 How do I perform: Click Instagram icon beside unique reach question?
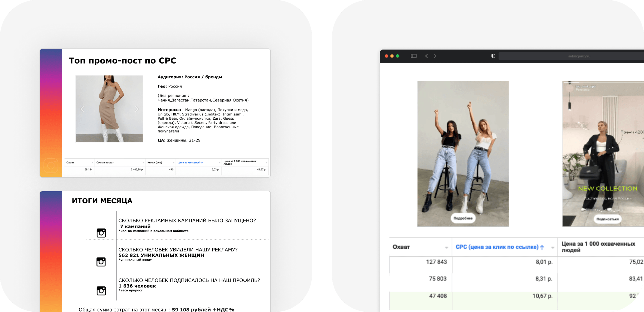pos(101,262)
